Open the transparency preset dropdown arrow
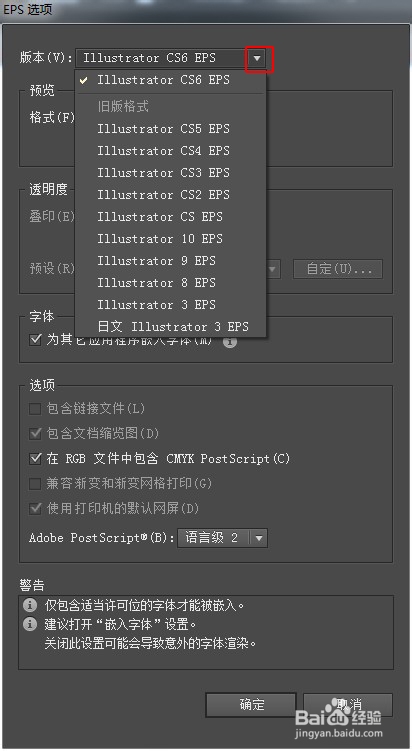This screenshot has height=751, width=412. tap(273, 269)
